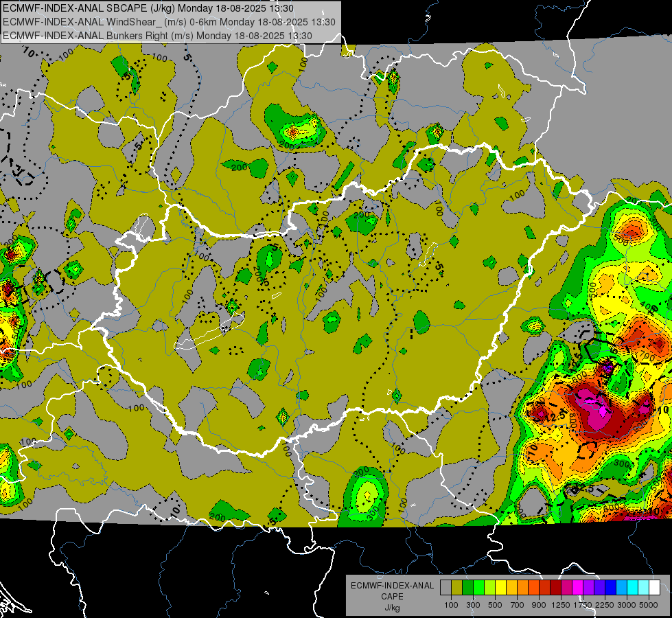Select the cyan swatch right of 3000
Image resolution: width=672 pixels, height=618 pixels.
(633, 588)
